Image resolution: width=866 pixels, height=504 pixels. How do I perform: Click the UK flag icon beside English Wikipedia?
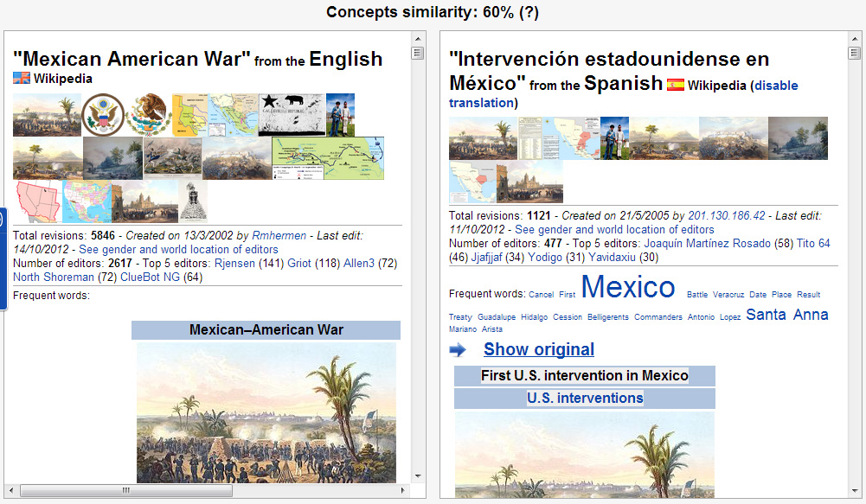(22, 78)
